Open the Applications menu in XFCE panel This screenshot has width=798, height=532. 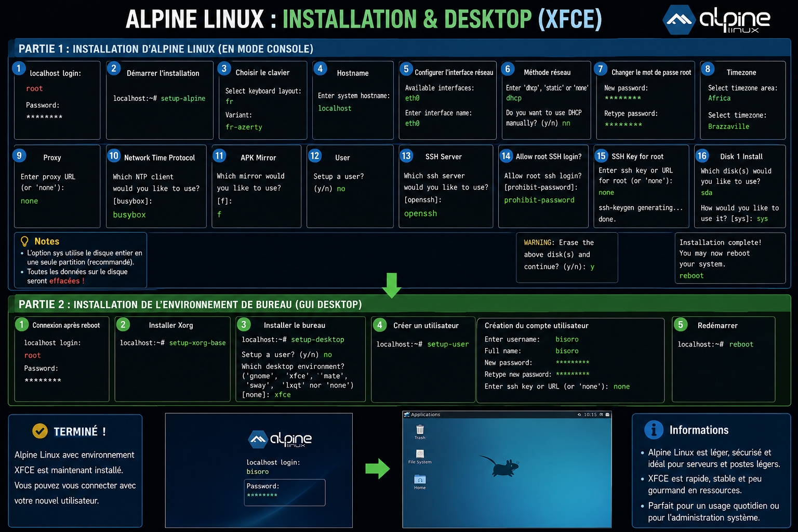point(422,415)
